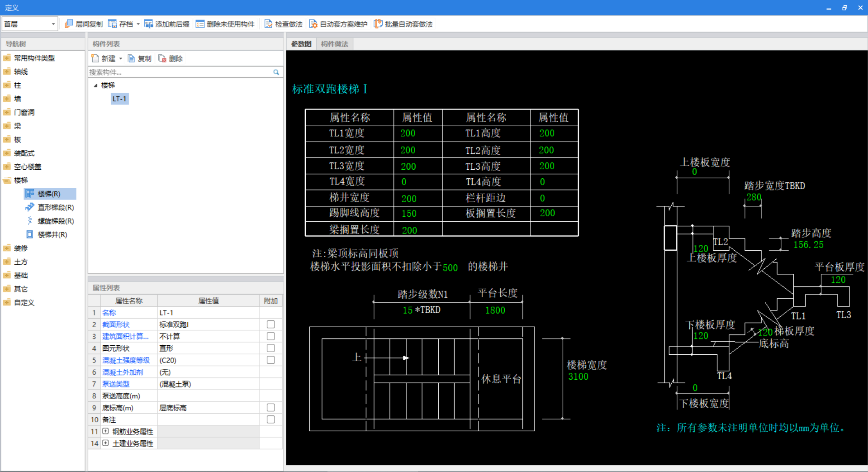868x472 pixels.
Task: Click the 层间复制 toolbar icon
Action: pyautogui.click(x=69, y=24)
